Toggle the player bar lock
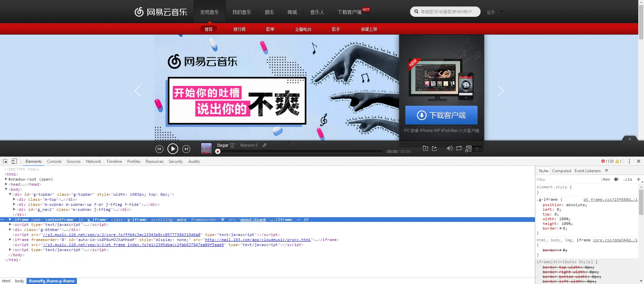The width and height of the screenshot is (644, 284). click(x=630, y=139)
